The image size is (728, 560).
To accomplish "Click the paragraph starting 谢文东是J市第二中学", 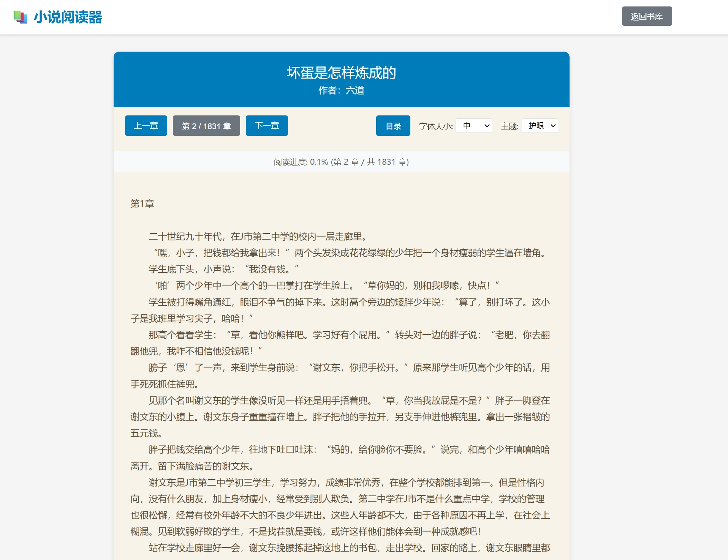I will 340,507.
